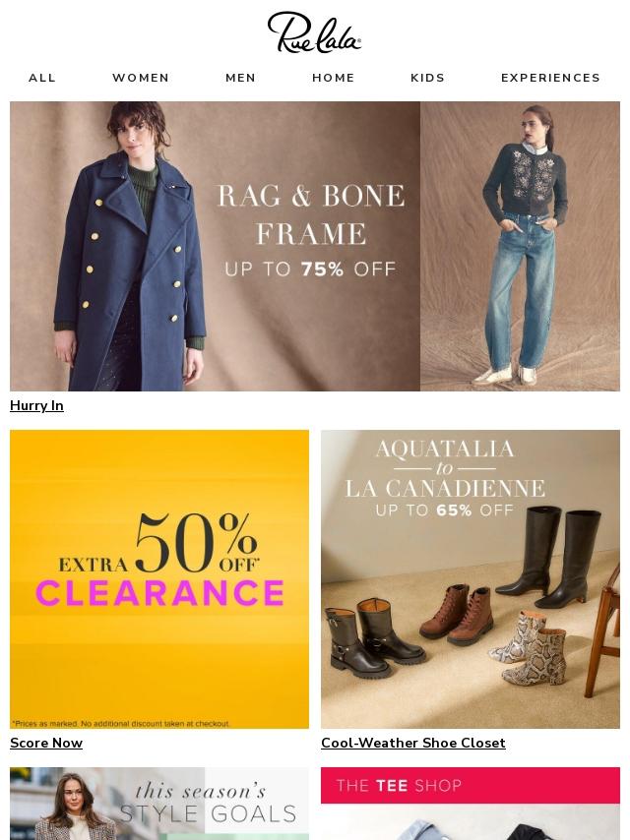Image resolution: width=630 pixels, height=840 pixels.
Task: Click the Rue La La logo
Action: 314,32
